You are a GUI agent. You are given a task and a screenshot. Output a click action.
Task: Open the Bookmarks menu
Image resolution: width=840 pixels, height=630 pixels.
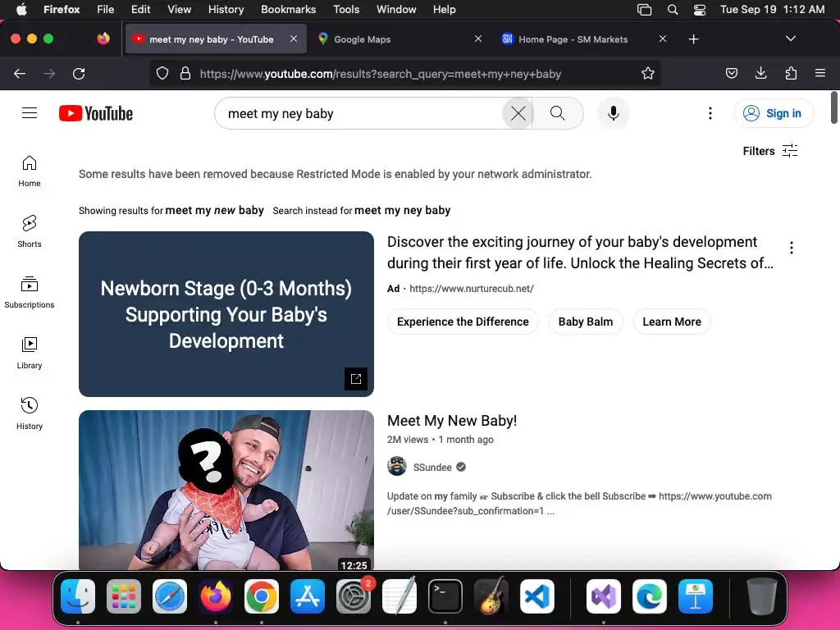(288, 9)
